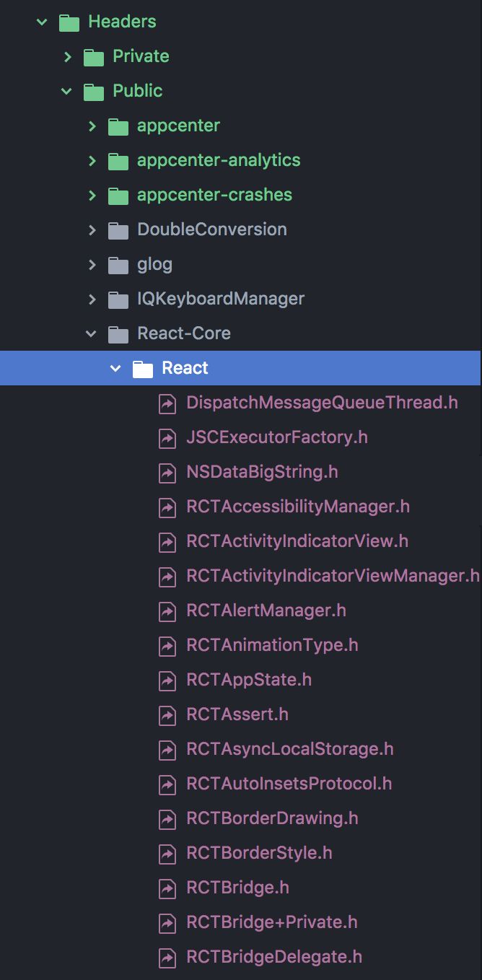
Task: Click the IQKeyboardManager folder icon
Action: [118, 299]
